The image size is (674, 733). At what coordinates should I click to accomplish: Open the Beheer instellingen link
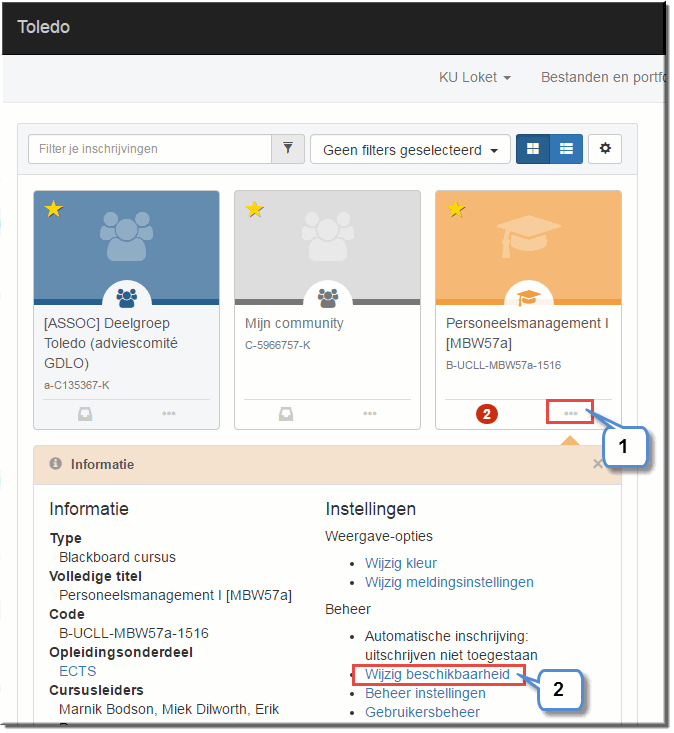[425, 694]
